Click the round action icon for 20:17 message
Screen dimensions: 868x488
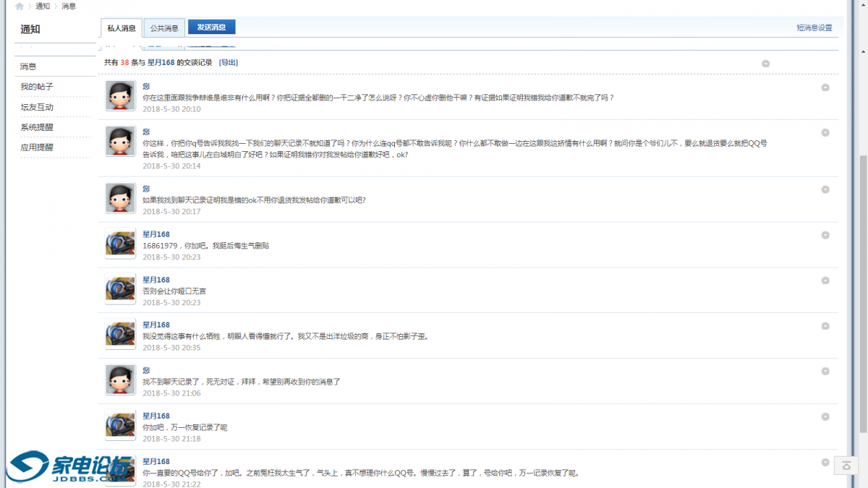tap(825, 189)
